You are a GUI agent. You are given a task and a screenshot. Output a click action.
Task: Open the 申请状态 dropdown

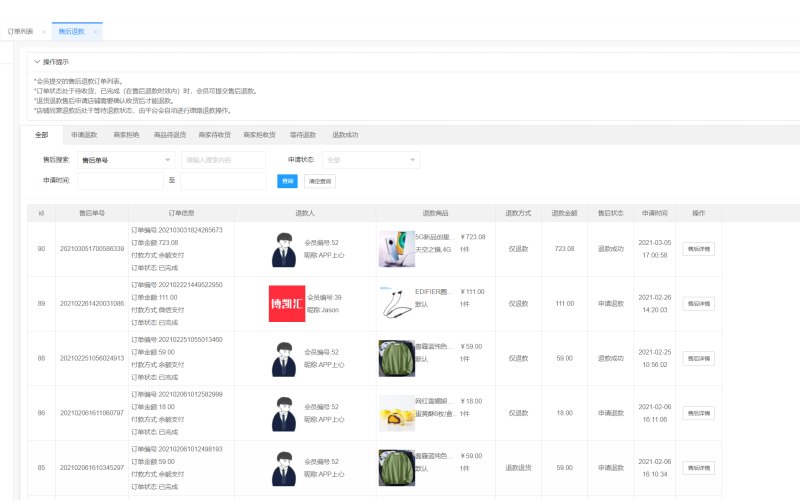pyautogui.click(x=371, y=160)
